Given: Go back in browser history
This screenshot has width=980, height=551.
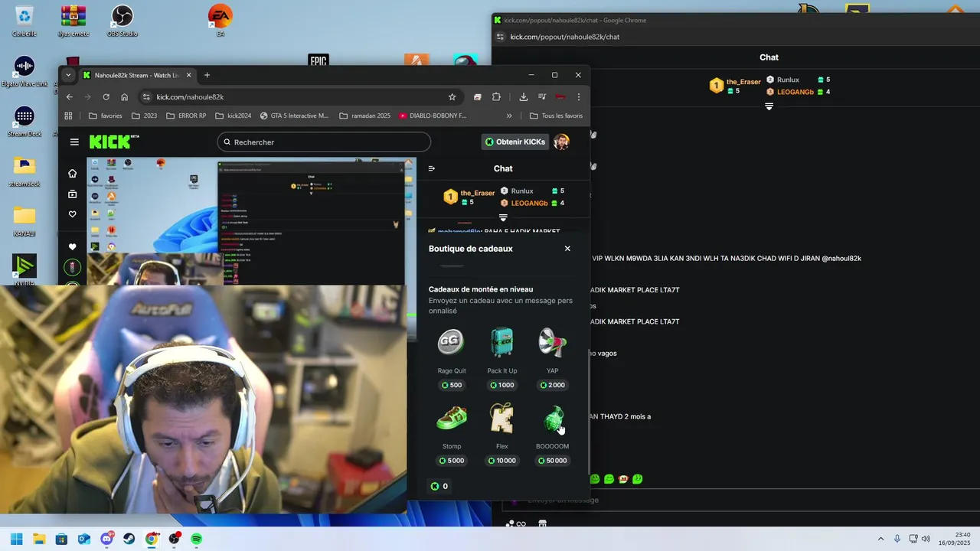Looking at the screenshot, I should (x=69, y=97).
